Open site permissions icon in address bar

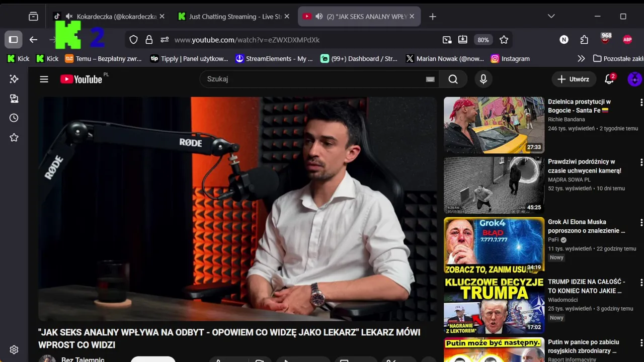pos(165,40)
